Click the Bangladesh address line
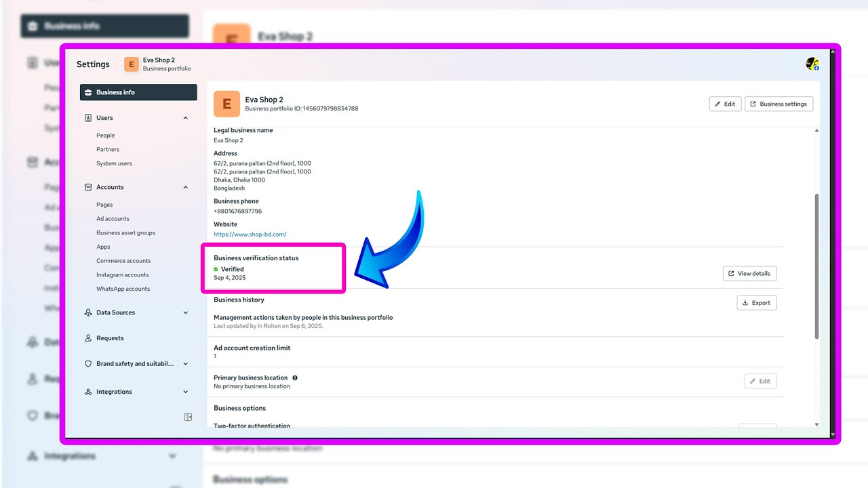868x488 pixels. pos(229,188)
